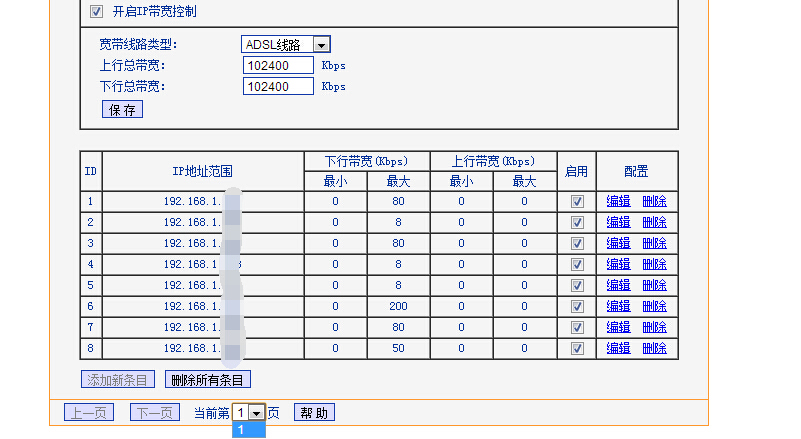Open the 宽带线路类型 ADSL线路 dropdown
Viewport: 801px width, 439px height.
point(286,44)
